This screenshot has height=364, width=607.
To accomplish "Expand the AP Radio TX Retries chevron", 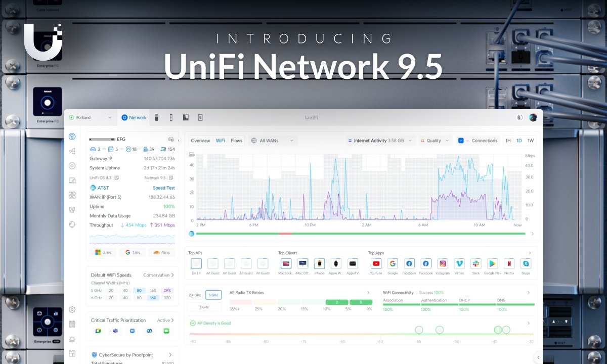I will pyautogui.click(x=369, y=292).
